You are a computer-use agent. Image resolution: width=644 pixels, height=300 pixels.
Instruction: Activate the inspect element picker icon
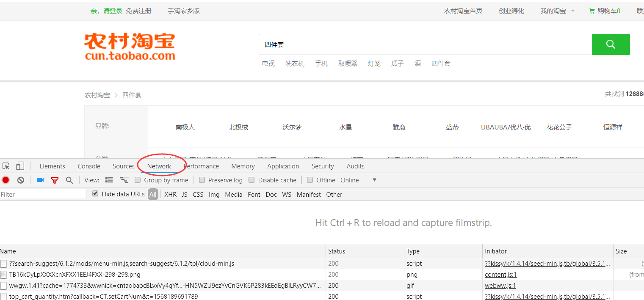coord(6,166)
